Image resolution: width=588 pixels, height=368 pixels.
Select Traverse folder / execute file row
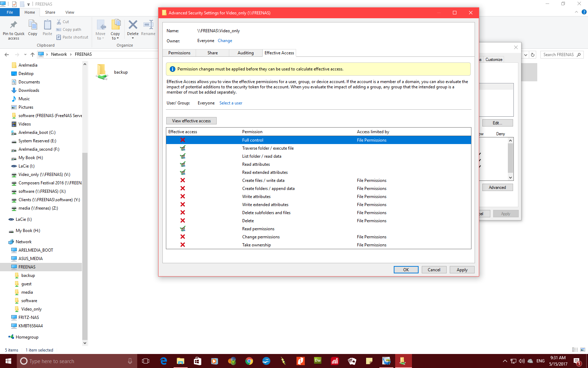(x=318, y=148)
